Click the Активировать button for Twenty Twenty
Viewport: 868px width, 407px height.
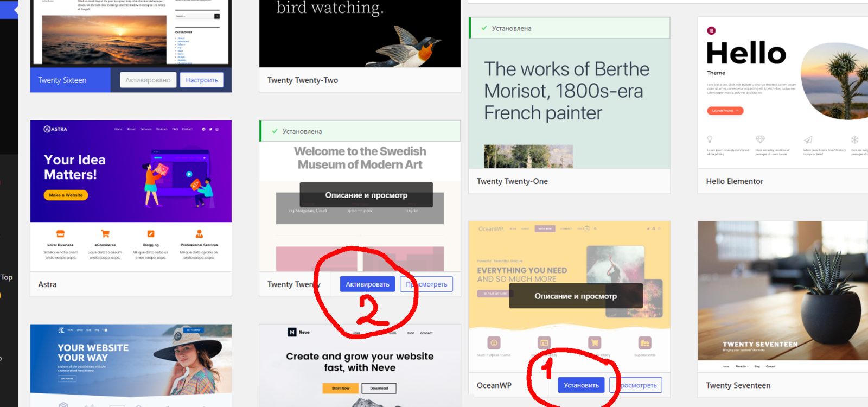[x=367, y=284]
